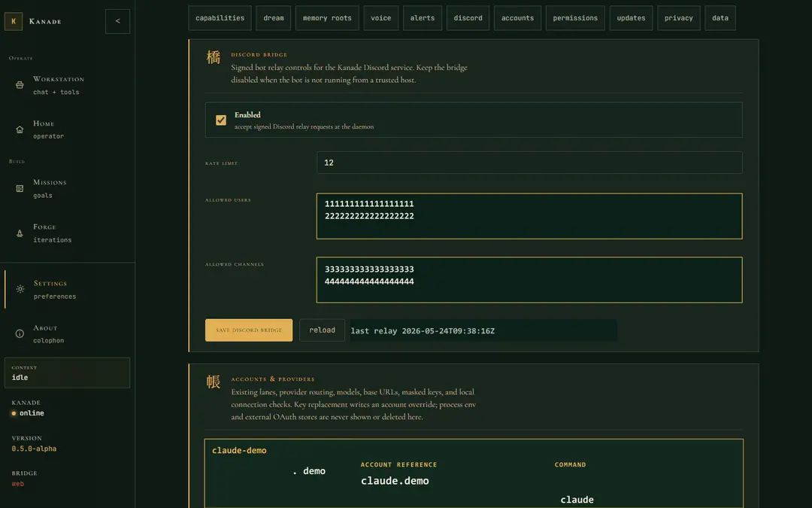Click into the allowed users text area
The height and width of the screenshot is (508, 812).
tap(529, 216)
